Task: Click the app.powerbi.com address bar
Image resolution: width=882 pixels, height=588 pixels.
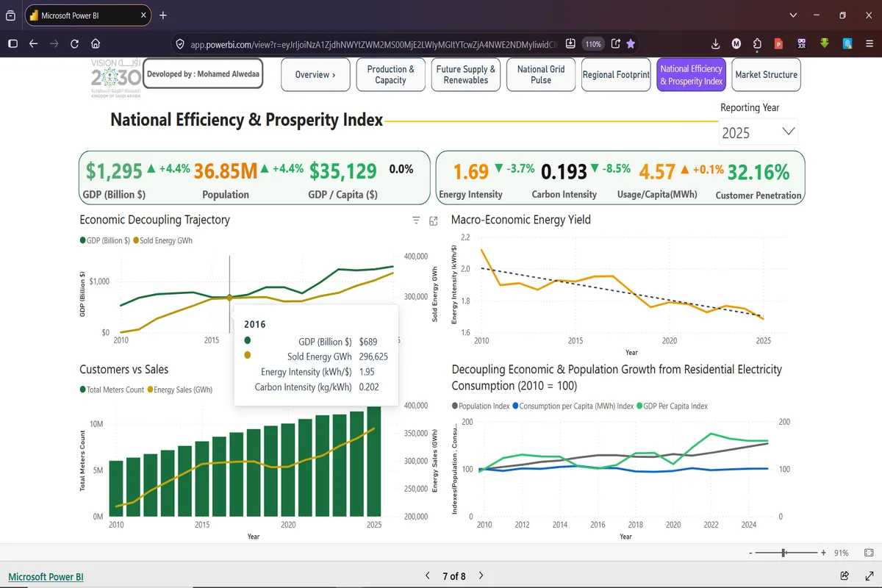Action: tap(372, 44)
